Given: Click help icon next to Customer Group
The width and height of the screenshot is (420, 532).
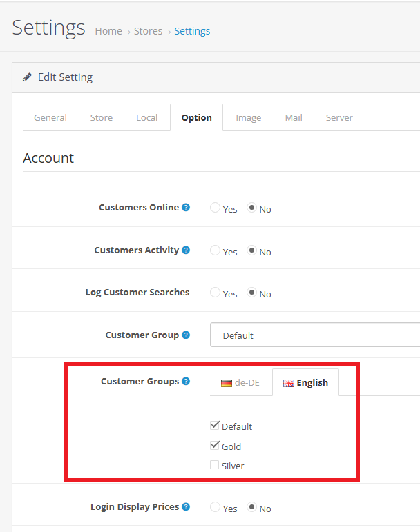Looking at the screenshot, I should click(186, 335).
